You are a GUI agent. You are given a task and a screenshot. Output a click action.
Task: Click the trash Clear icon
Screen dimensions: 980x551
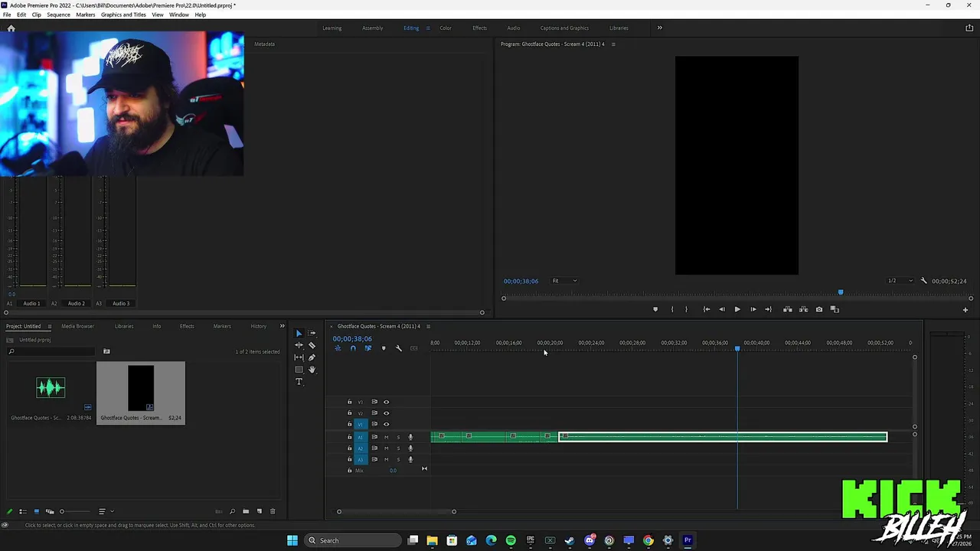pos(273,511)
